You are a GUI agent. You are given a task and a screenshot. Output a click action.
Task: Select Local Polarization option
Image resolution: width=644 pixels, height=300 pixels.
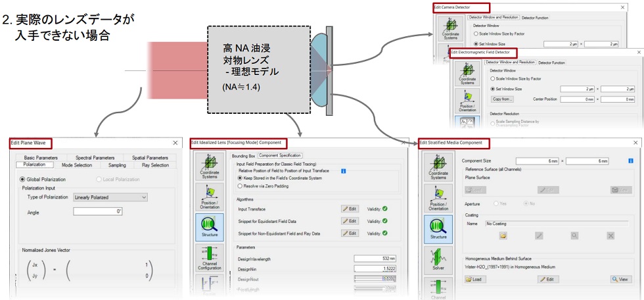[x=118, y=179]
